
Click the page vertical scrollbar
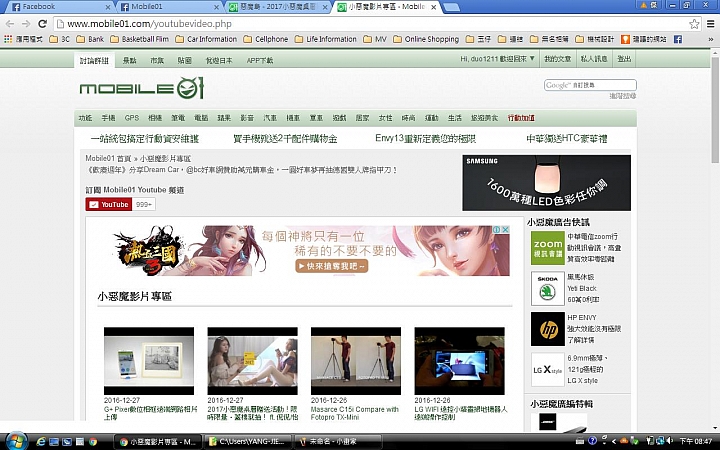point(715,110)
